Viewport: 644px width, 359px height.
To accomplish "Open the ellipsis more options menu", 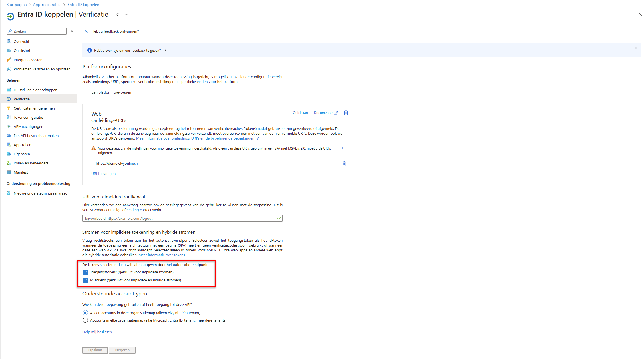I will 126,15.
